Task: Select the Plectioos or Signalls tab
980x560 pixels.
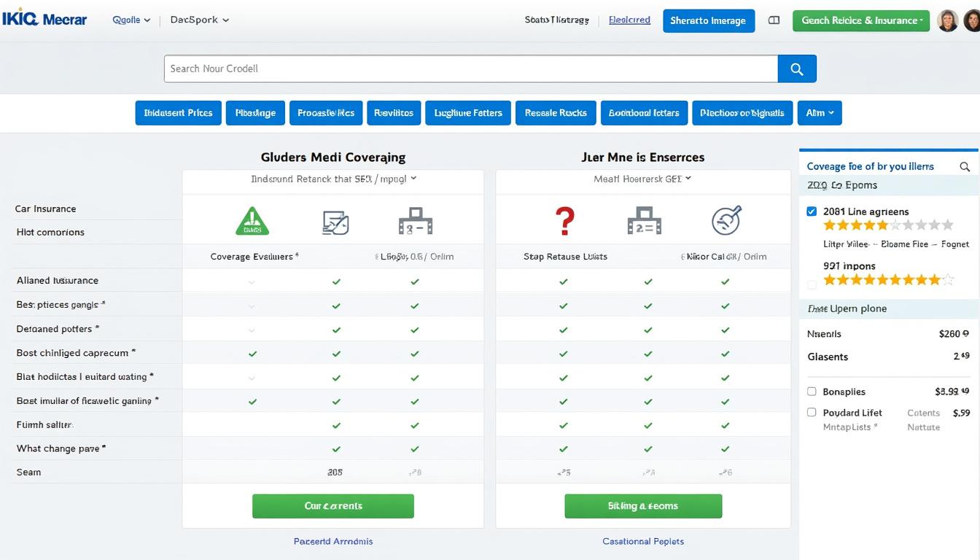Action: pos(742,113)
